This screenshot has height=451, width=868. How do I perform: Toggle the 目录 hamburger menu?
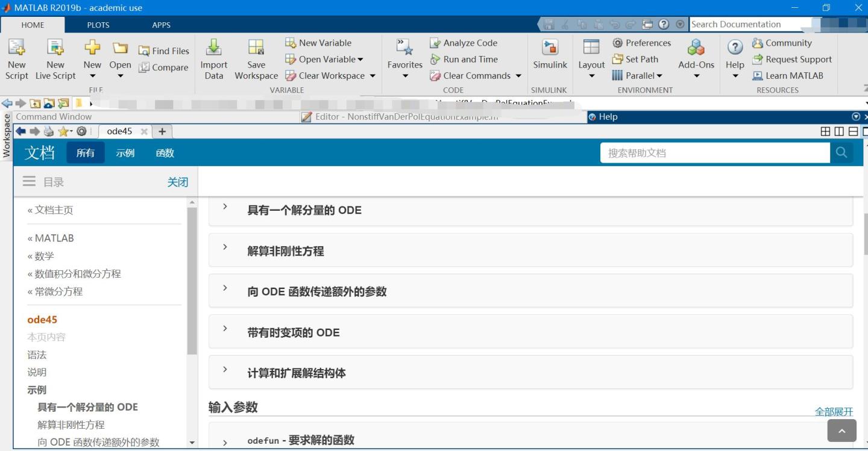tap(29, 181)
